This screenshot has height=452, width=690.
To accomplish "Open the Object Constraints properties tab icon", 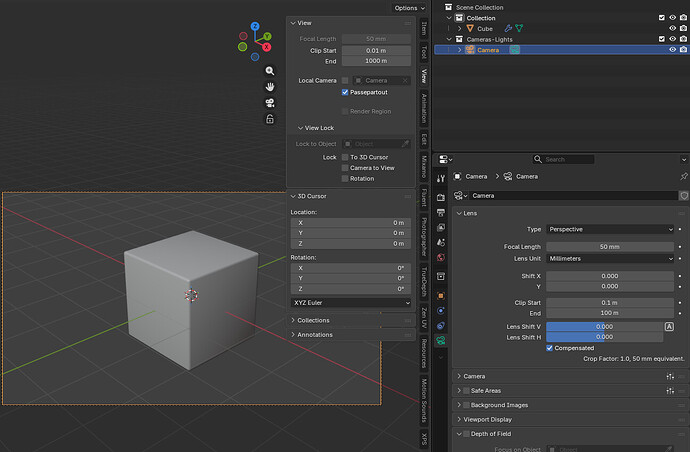I will click(x=441, y=326).
